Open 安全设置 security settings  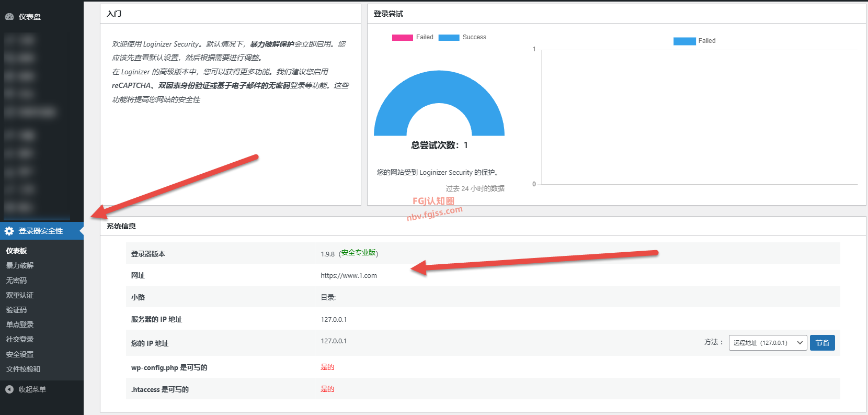click(x=20, y=354)
